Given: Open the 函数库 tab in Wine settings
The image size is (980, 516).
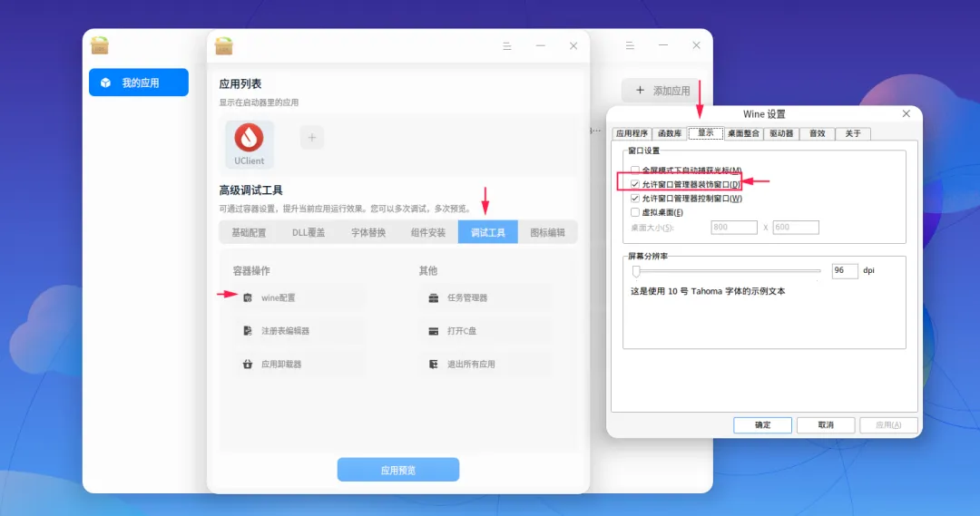Looking at the screenshot, I should (x=670, y=133).
